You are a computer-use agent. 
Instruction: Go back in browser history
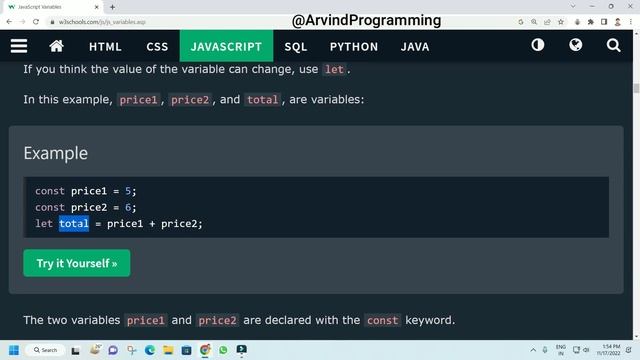[x=9, y=22]
